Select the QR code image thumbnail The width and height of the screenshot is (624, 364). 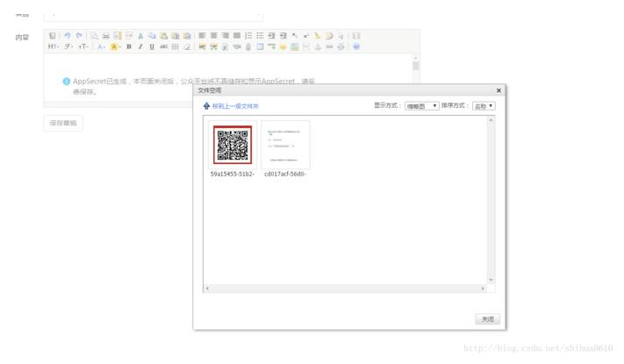pyautogui.click(x=233, y=145)
